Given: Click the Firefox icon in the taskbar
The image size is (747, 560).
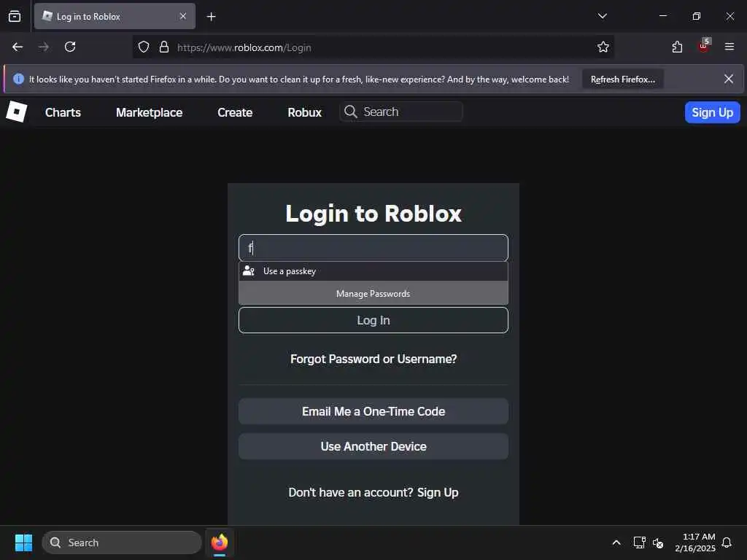Looking at the screenshot, I should click(x=220, y=542).
